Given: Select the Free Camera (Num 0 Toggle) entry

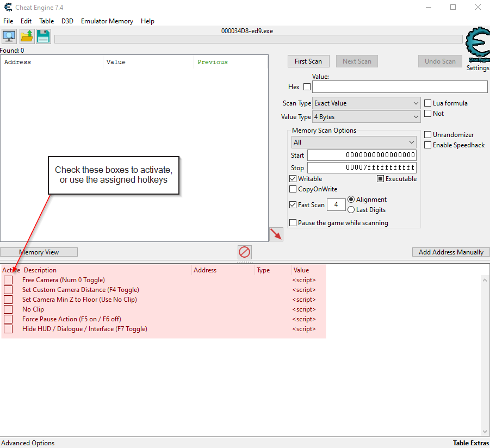Looking at the screenshot, I should pos(64,280).
